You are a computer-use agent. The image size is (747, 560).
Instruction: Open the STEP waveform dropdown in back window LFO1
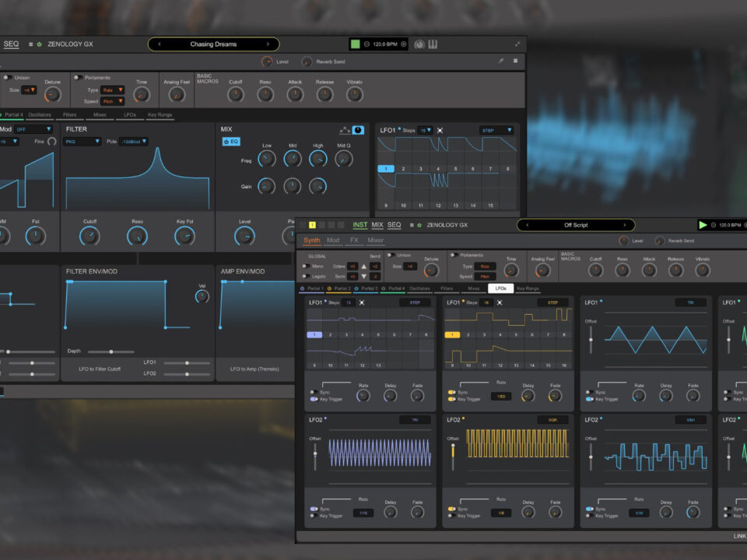tap(496, 130)
